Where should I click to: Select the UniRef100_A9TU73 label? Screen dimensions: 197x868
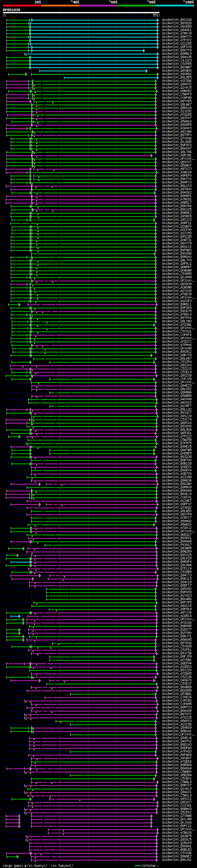[177, 169]
